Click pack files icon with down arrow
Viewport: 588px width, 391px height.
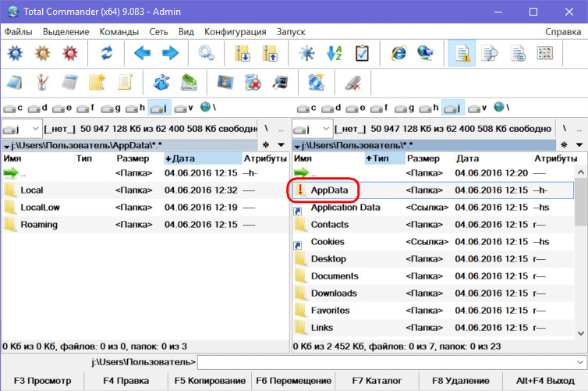[243, 53]
